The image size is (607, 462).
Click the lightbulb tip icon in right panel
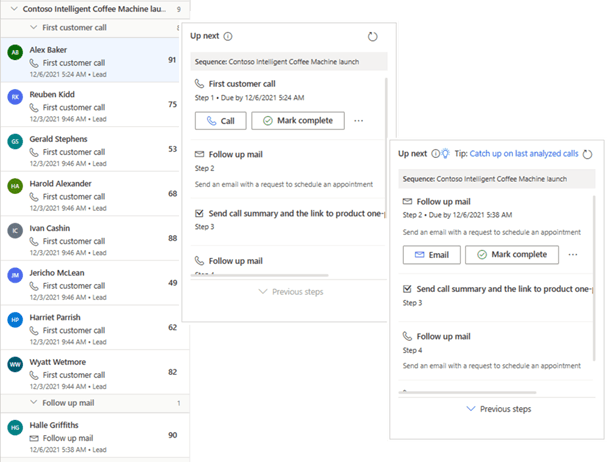coord(446,154)
